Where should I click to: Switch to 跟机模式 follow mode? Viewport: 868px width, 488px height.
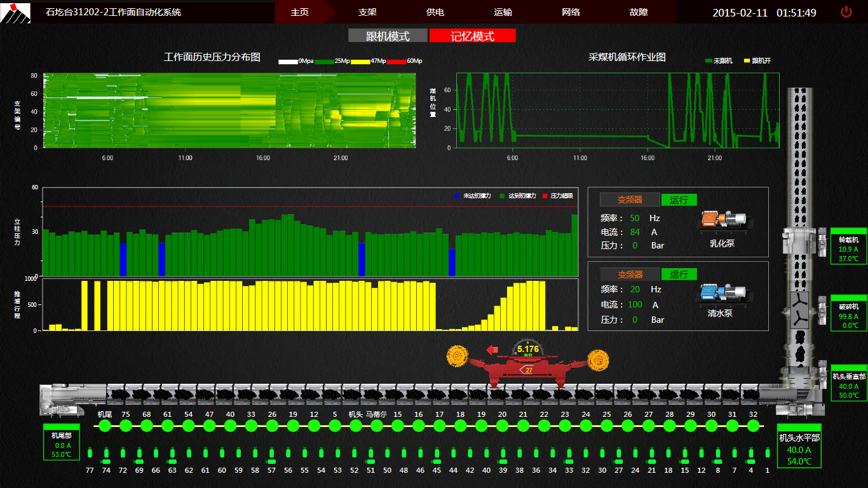click(x=388, y=36)
